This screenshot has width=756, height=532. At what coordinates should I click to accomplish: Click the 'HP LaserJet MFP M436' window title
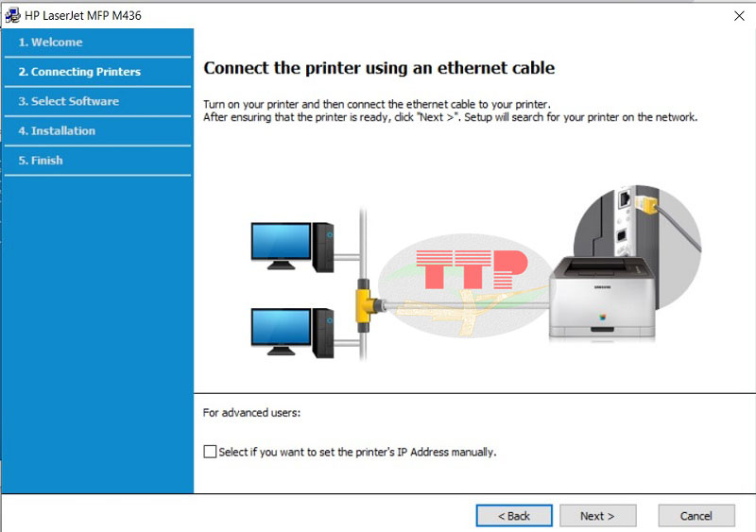83,15
